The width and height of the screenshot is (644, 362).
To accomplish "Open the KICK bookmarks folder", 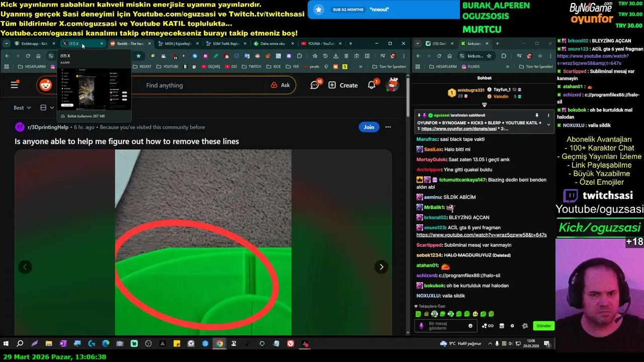I will [274, 66].
